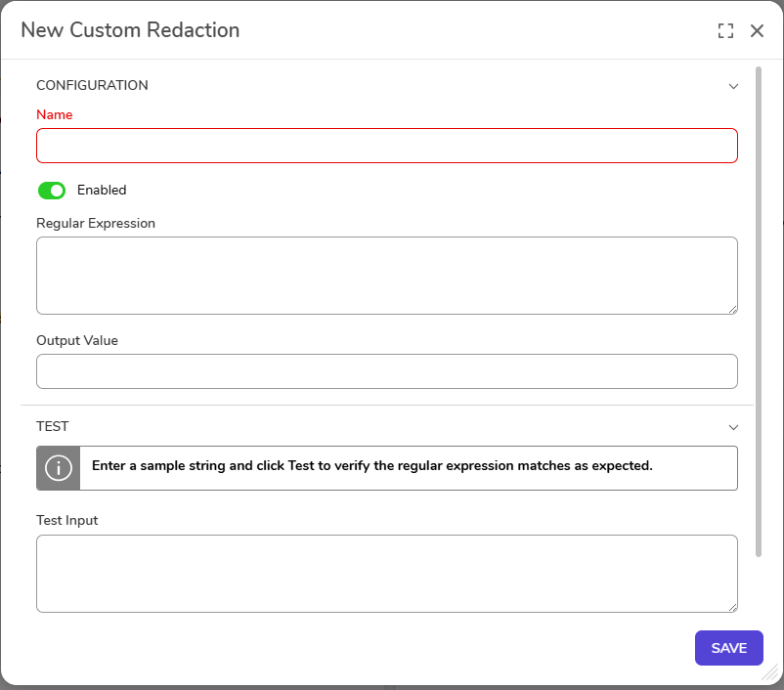Click the dialog vertical scrollbar
784x690 pixels.
(x=758, y=312)
